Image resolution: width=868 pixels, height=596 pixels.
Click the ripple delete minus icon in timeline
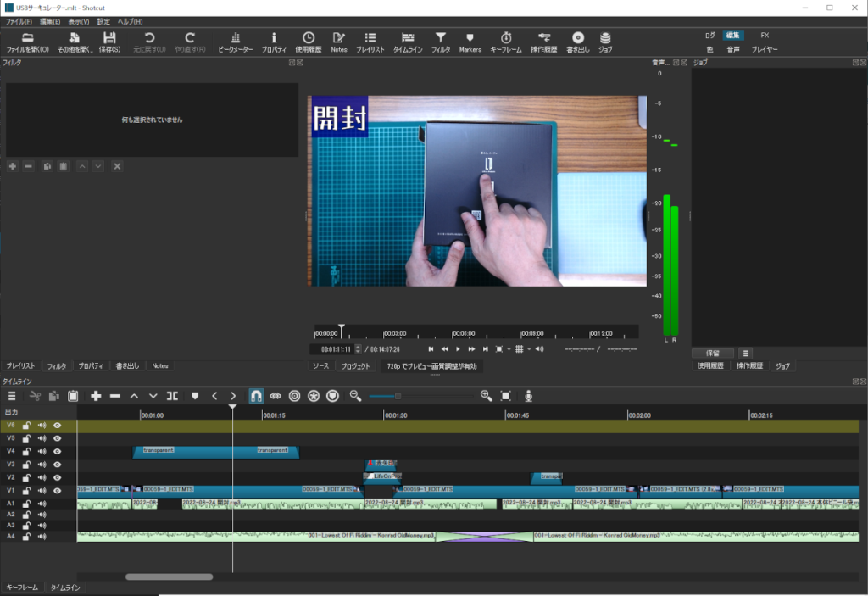pyautogui.click(x=115, y=396)
